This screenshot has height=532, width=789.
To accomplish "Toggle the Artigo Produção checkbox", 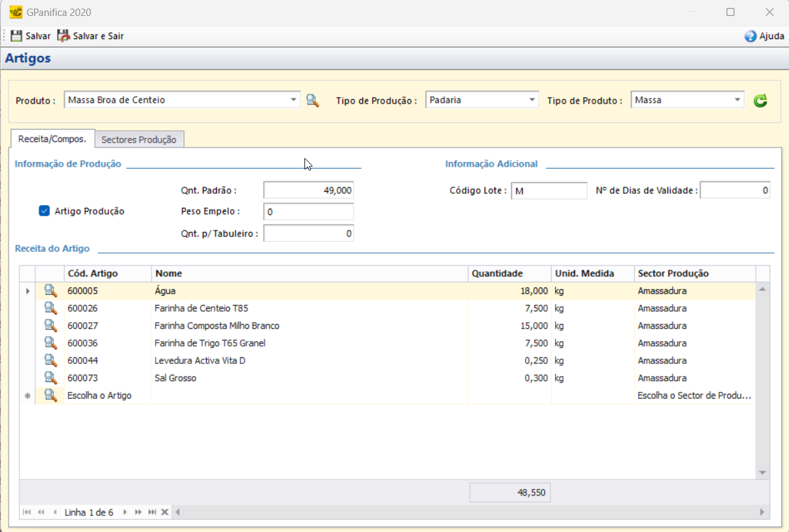I will (45, 211).
